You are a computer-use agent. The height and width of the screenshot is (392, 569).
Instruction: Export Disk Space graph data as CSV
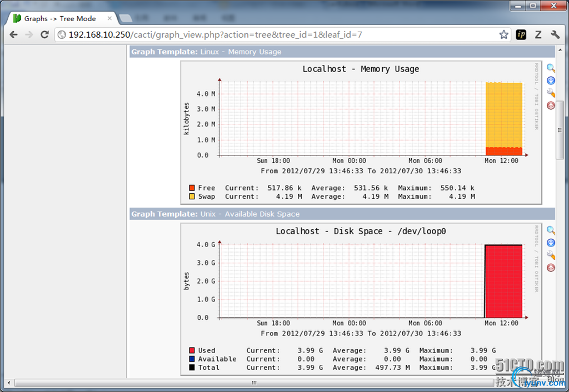coord(551,243)
